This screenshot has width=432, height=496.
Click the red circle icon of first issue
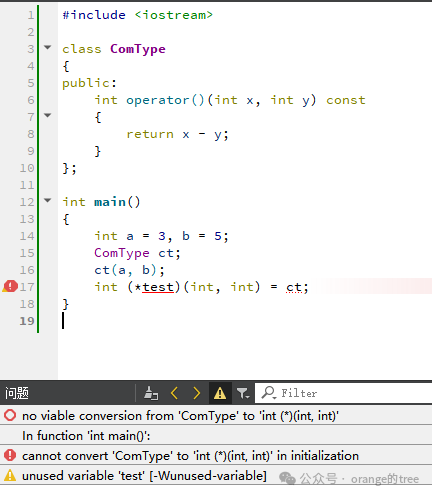coord(10,415)
